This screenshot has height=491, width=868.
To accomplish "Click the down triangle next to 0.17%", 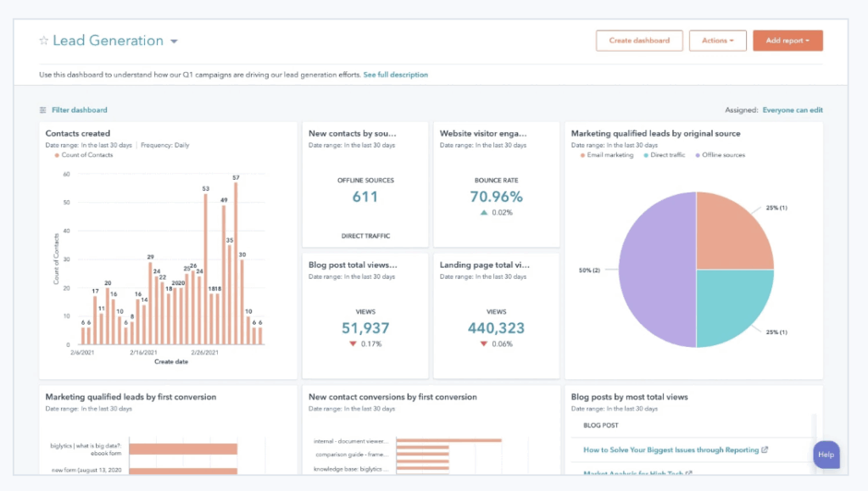I will tap(353, 343).
